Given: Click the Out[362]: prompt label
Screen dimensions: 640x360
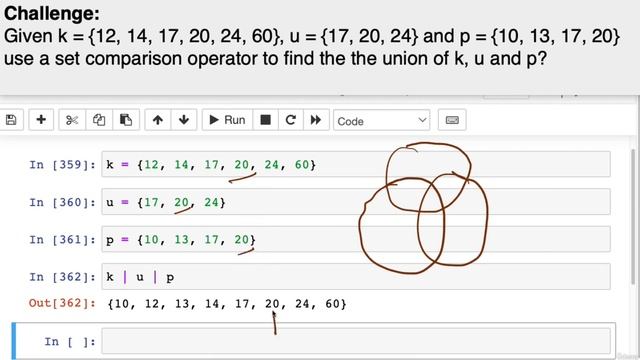Looking at the screenshot, I should pos(62,303).
